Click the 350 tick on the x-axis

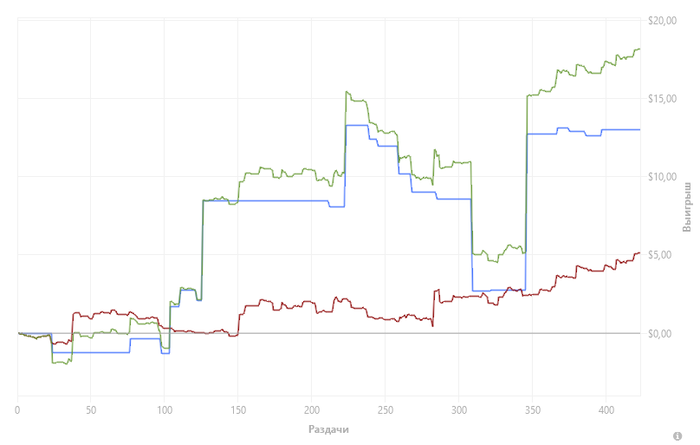(x=532, y=410)
